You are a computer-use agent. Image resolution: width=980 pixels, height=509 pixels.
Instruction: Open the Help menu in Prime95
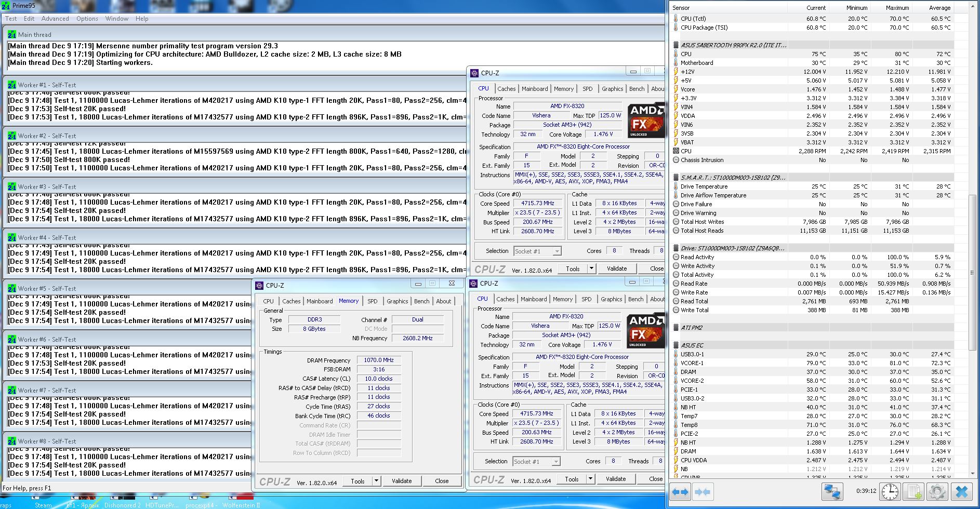coord(142,19)
